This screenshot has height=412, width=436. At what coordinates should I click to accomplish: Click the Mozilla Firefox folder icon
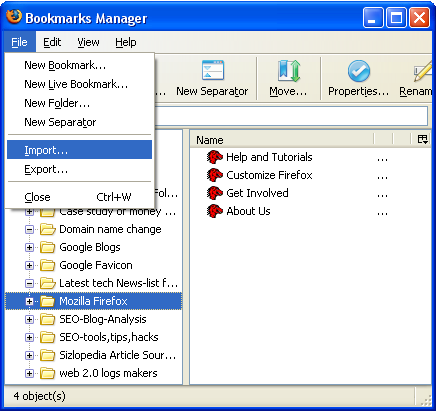pos(47,301)
